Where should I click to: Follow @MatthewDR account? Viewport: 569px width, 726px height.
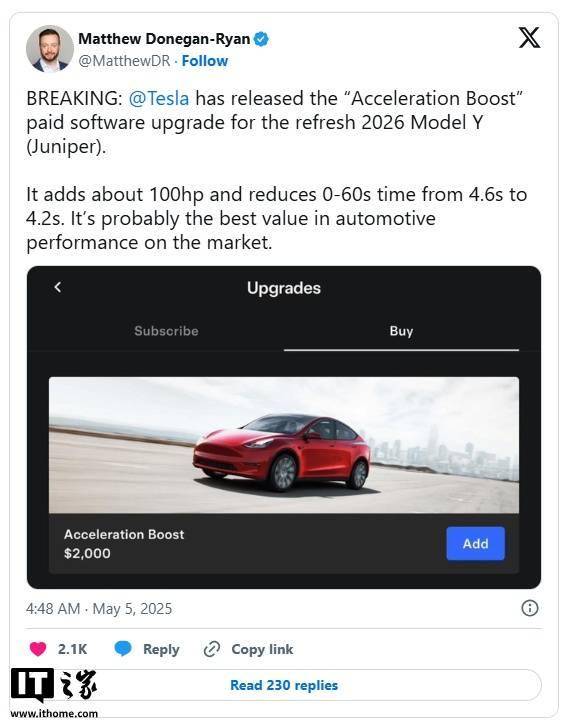click(x=205, y=61)
